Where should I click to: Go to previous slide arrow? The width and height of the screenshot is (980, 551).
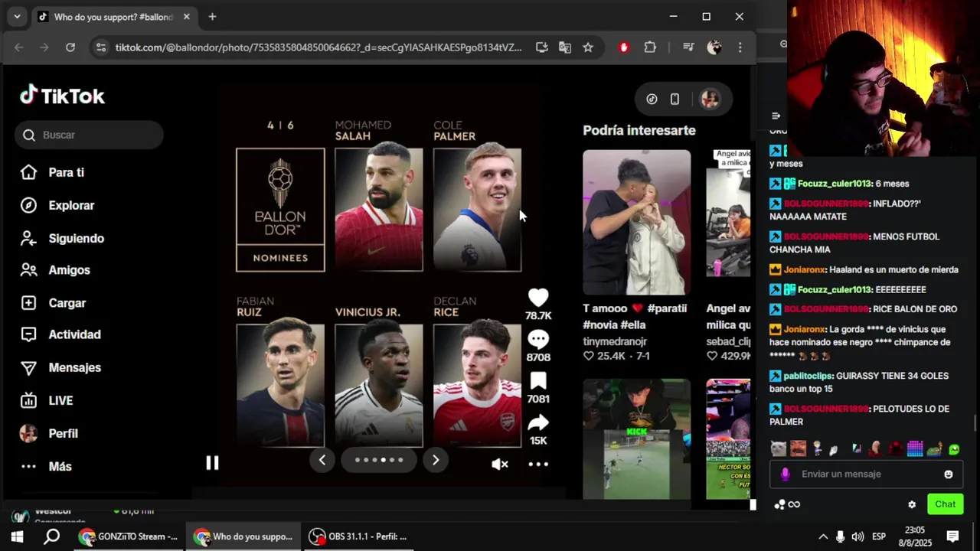coord(322,460)
